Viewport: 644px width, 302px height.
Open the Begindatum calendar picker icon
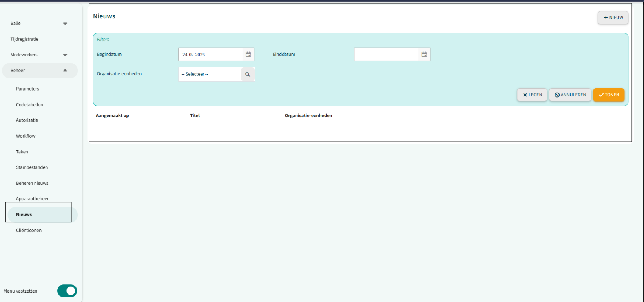coord(248,55)
